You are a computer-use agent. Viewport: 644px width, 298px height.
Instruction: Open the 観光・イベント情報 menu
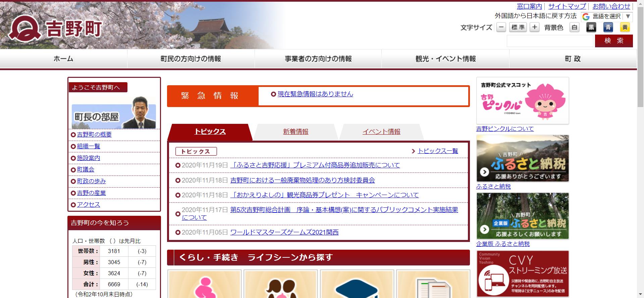(445, 59)
